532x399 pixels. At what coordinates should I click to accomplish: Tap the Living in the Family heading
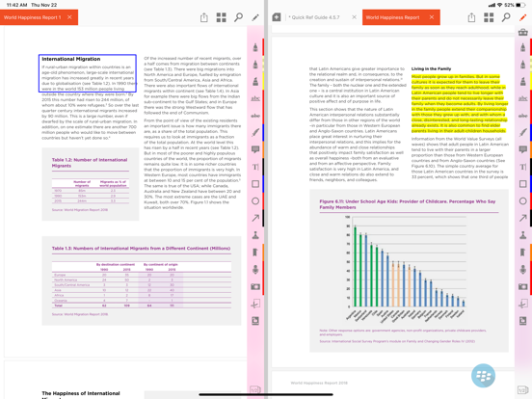(x=431, y=68)
